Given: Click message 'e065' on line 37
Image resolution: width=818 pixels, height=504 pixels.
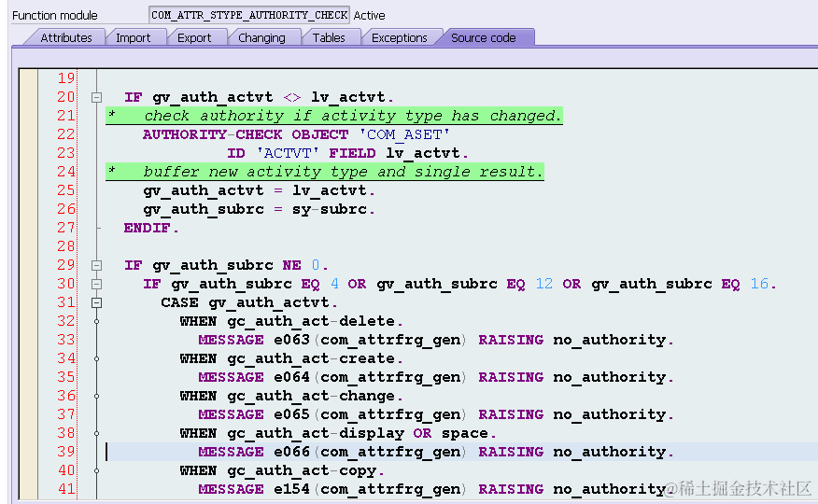Looking at the screenshot, I should click(292, 415).
